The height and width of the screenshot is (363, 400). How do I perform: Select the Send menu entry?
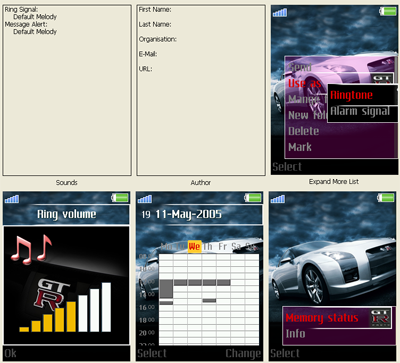(x=300, y=67)
